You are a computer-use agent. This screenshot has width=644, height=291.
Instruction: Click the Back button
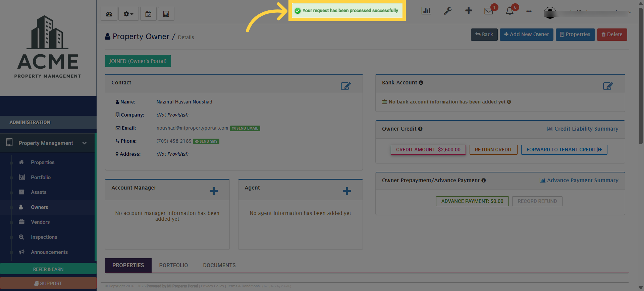(x=484, y=34)
